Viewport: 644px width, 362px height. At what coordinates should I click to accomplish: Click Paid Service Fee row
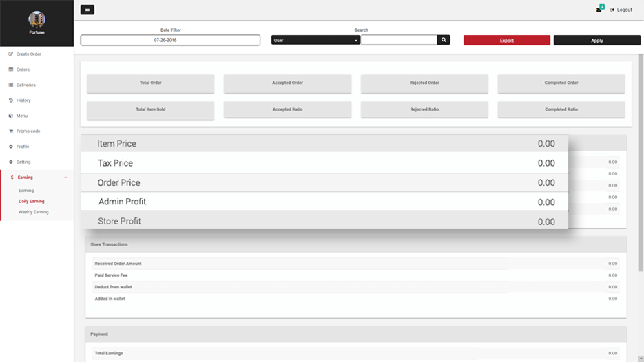[355, 275]
